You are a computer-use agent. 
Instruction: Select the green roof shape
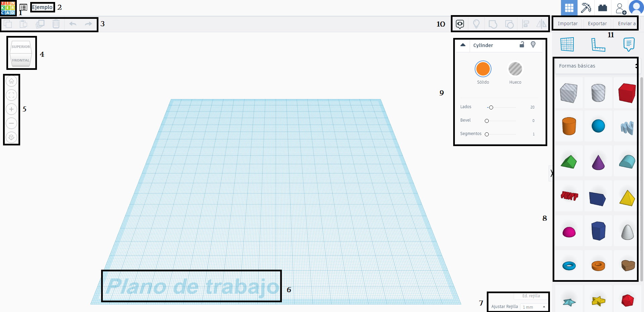[x=569, y=162]
